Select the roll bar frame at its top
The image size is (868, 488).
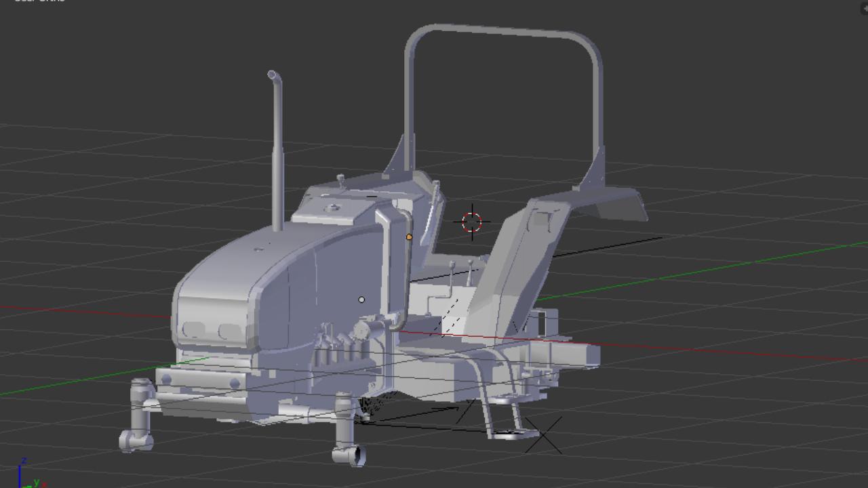click(x=503, y=32)
